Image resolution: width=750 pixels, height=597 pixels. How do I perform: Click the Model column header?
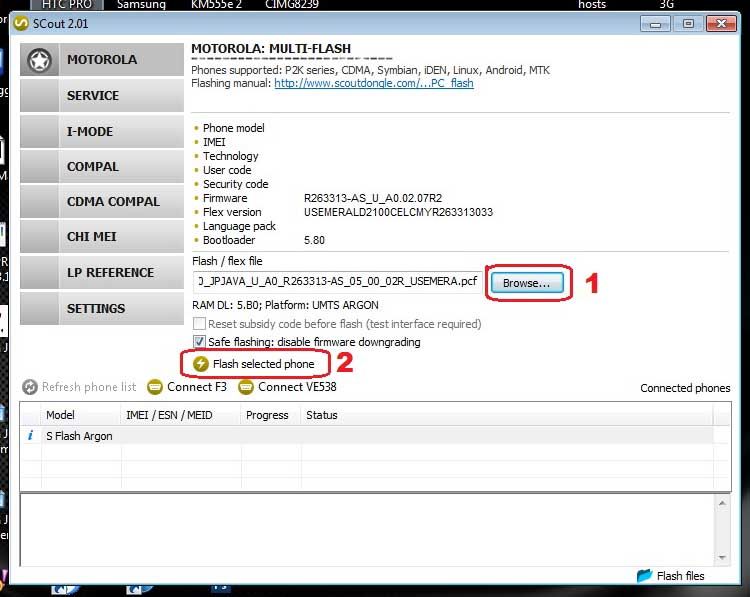[x=81, y=415]
